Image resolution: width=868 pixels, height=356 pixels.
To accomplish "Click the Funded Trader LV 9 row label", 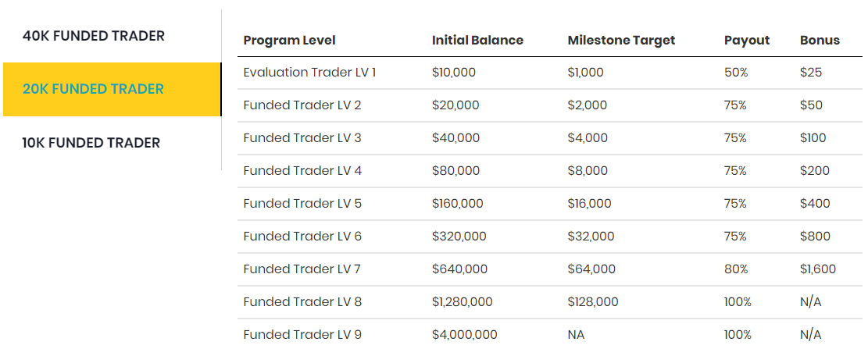I will coord(302,335).
